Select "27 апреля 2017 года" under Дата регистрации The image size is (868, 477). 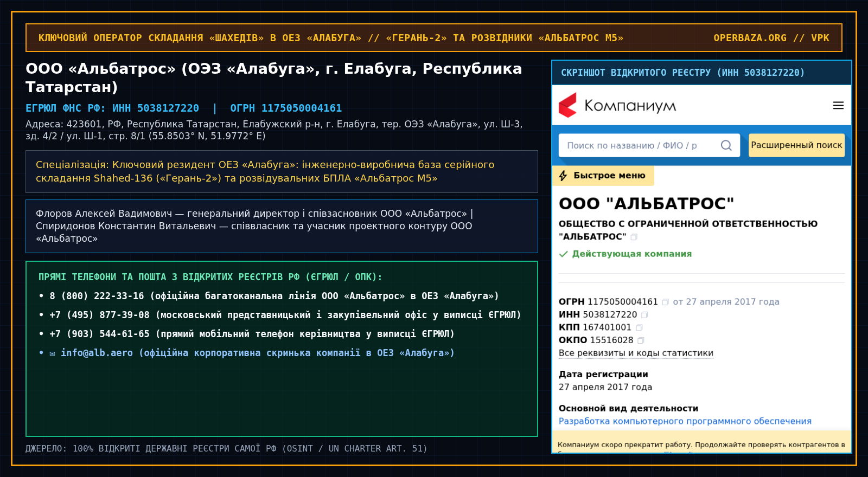(605, 387)
